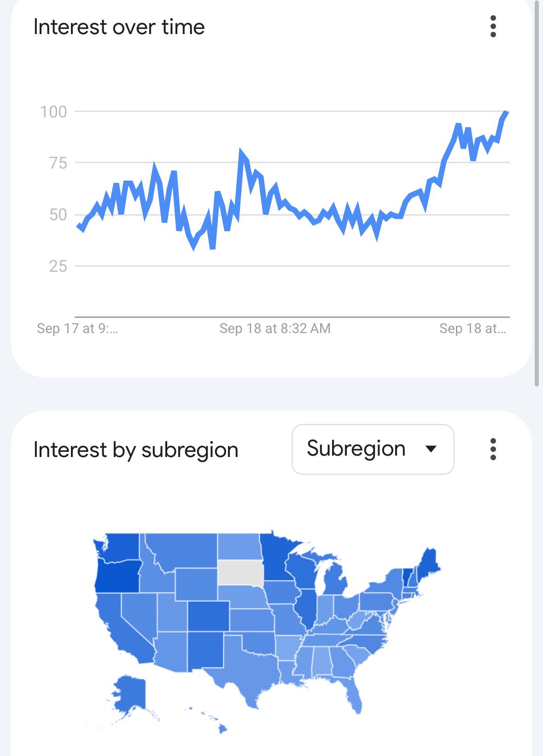Click Interest by subregion heading
543x756 pixels.
coord(136,450)
